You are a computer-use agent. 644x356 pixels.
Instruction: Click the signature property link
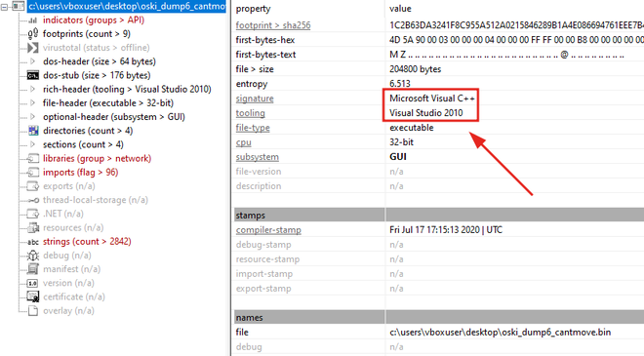(x=255, y=99)
